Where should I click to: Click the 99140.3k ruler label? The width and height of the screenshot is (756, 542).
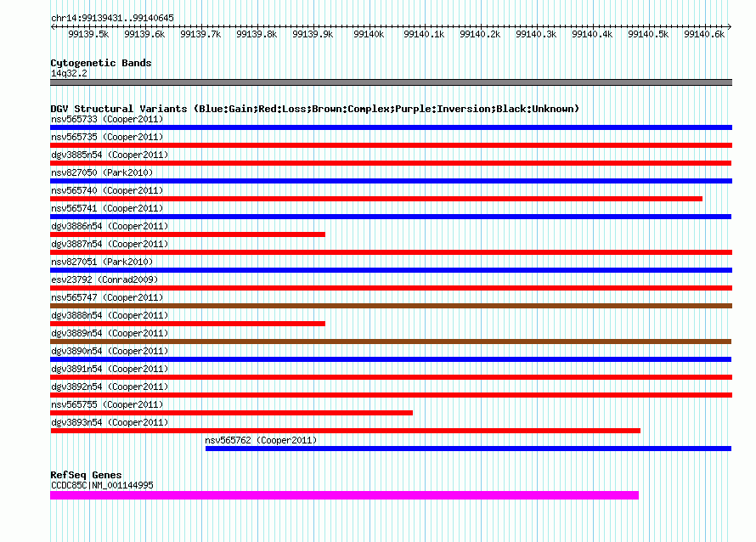pos(536,34)
